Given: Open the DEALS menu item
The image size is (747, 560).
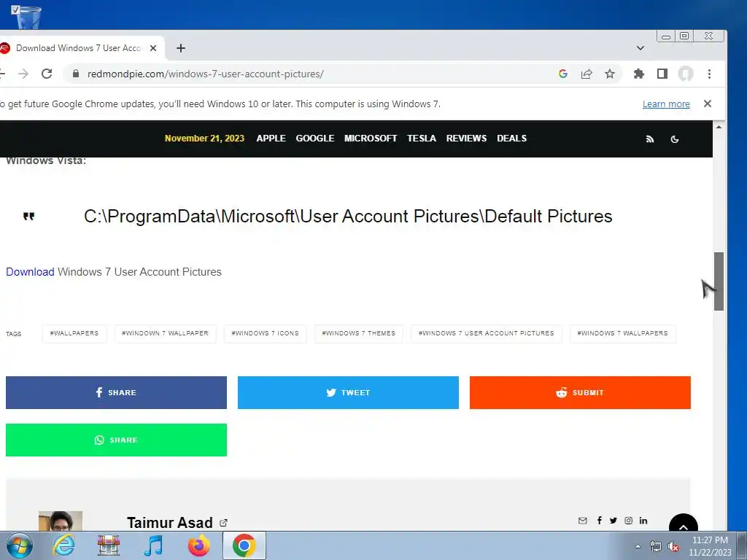Looking at the screenshot, I should 511,138.
